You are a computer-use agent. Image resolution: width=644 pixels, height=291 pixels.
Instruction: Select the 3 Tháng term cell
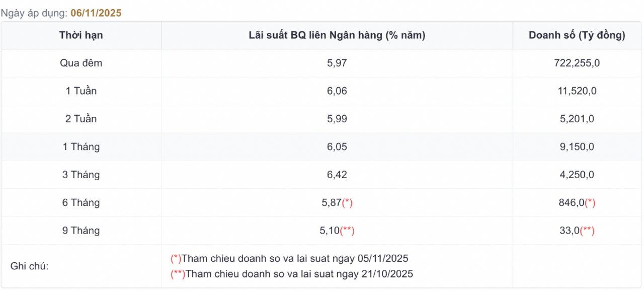tap(81, 175)
